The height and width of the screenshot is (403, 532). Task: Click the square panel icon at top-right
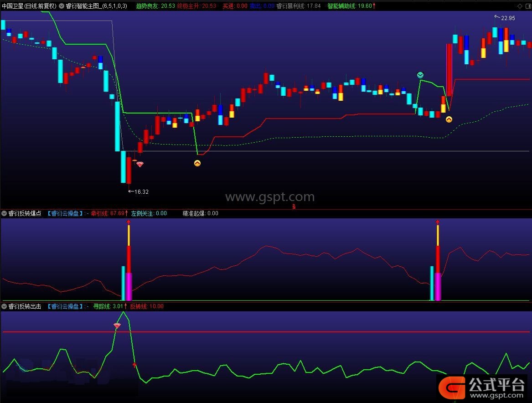527,6
